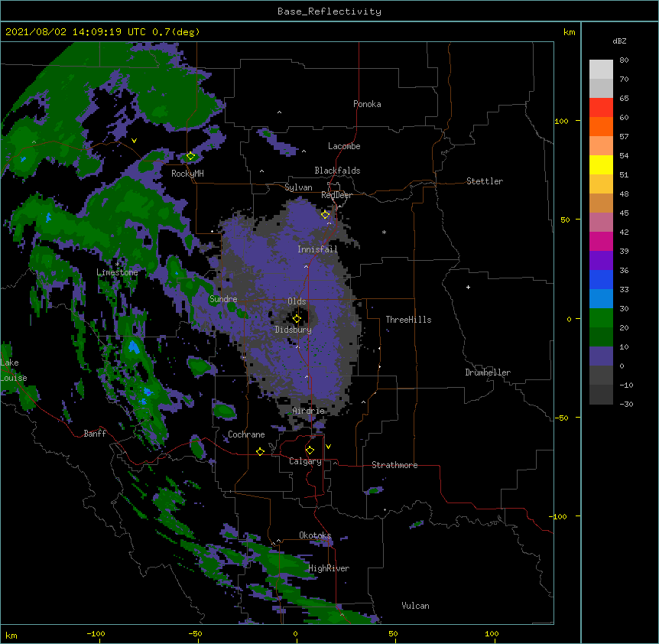Pick the slate purple 0–10 dBZ legend swatch
The image size is (659, 644).
[601, 356]
